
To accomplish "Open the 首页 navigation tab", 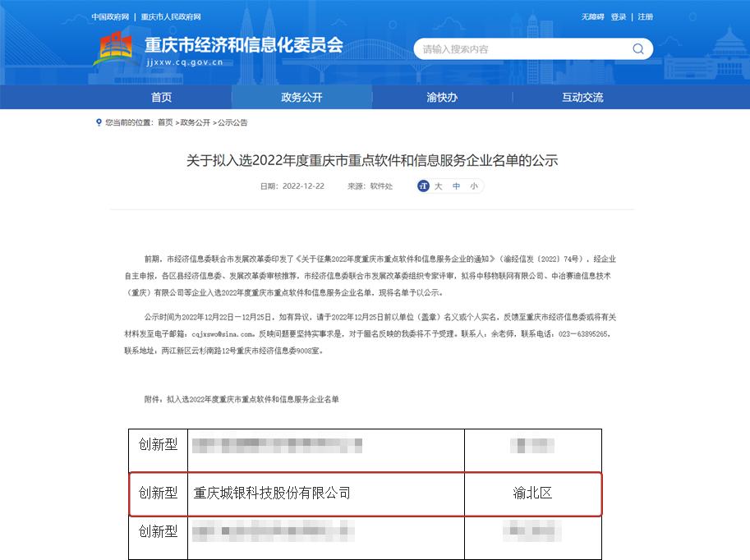I will tap(162, 97).
